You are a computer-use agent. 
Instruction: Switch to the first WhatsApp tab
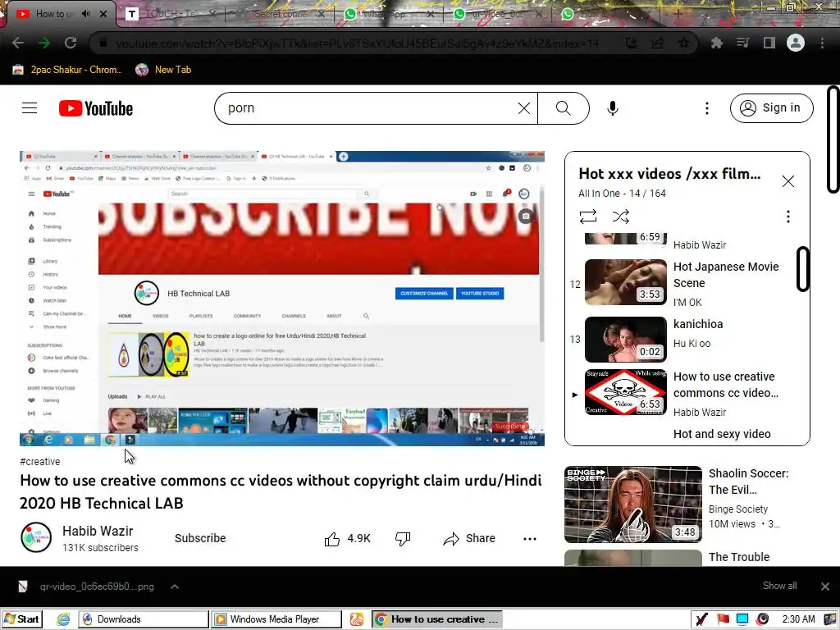tap(390, 14)
